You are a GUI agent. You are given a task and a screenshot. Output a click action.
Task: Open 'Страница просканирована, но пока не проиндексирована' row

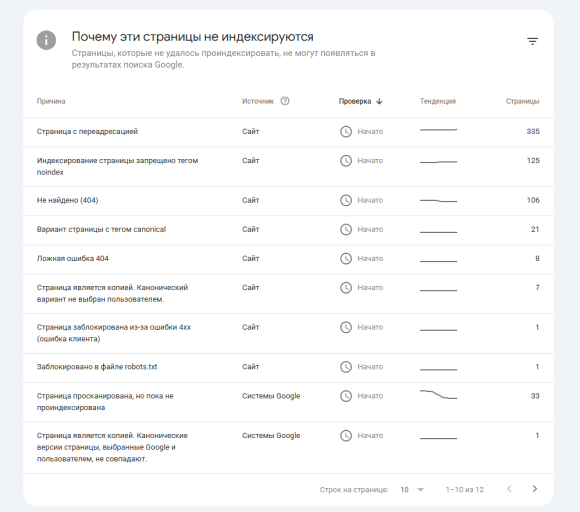click(x=289, y=402)
